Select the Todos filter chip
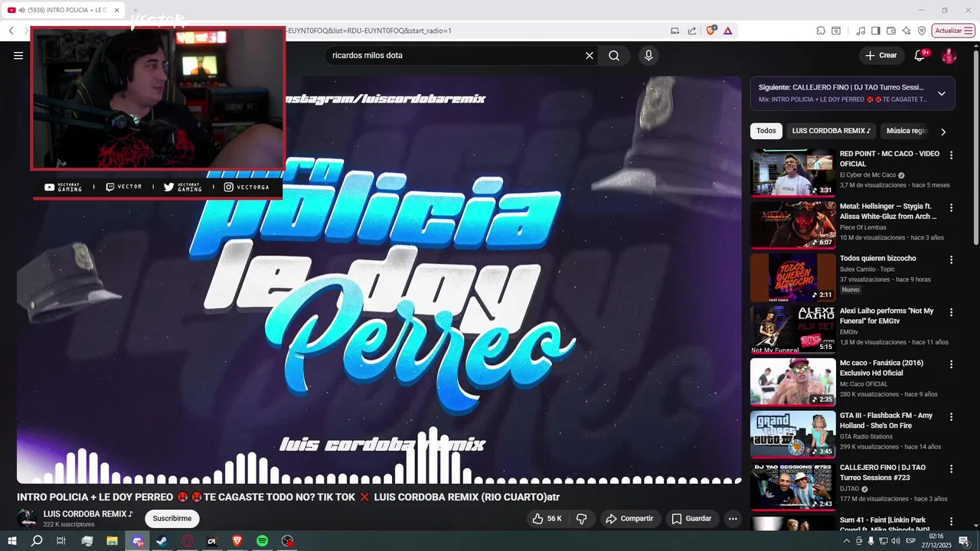The width and height of the screenshot is (980, 551). 766,131
